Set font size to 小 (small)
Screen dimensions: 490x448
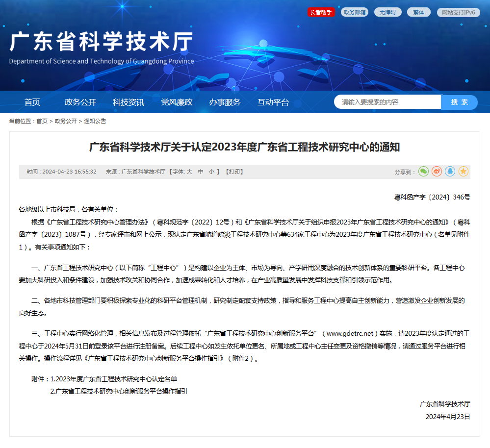[211, 172]
